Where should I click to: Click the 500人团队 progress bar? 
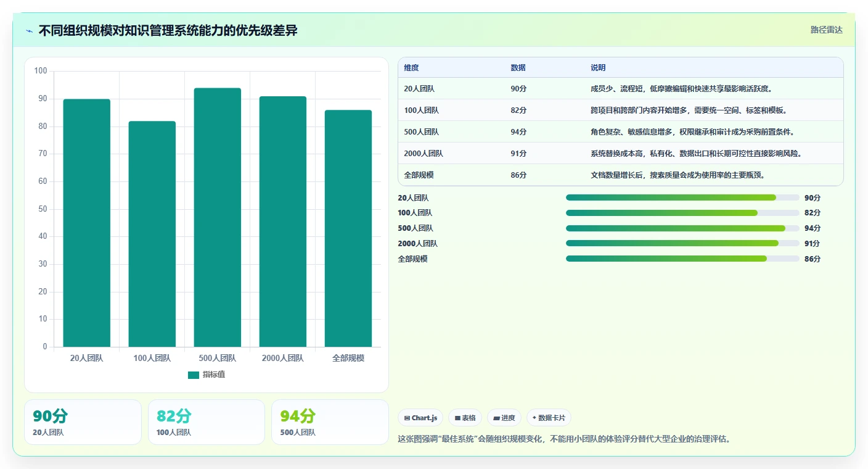[x=682, y=228]
